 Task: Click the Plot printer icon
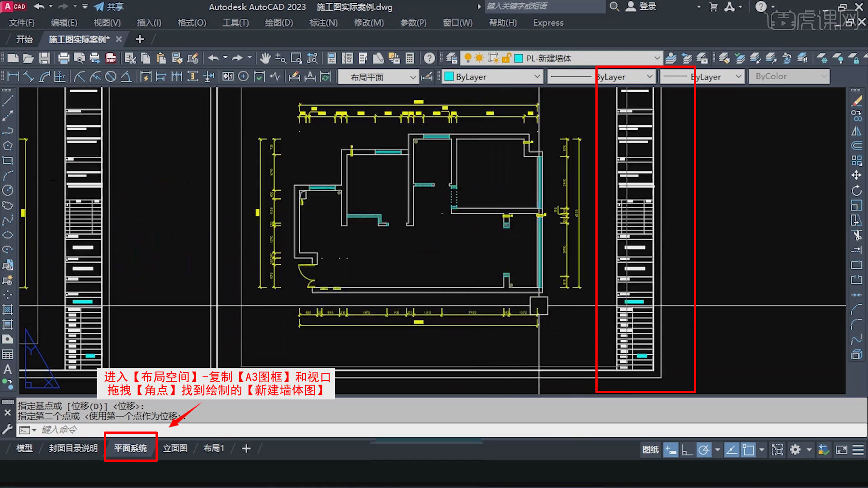coord(64,58)
